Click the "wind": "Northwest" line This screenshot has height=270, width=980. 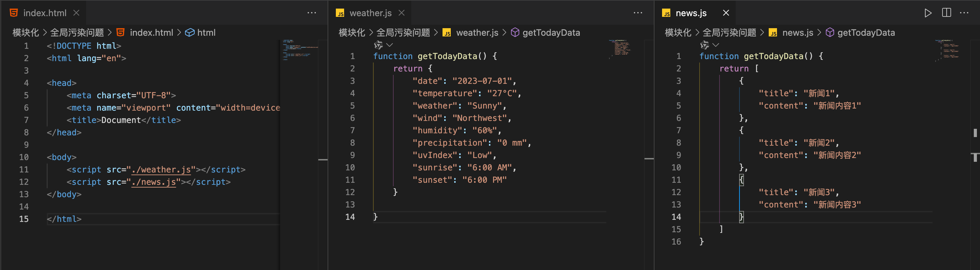coord(462,118)
